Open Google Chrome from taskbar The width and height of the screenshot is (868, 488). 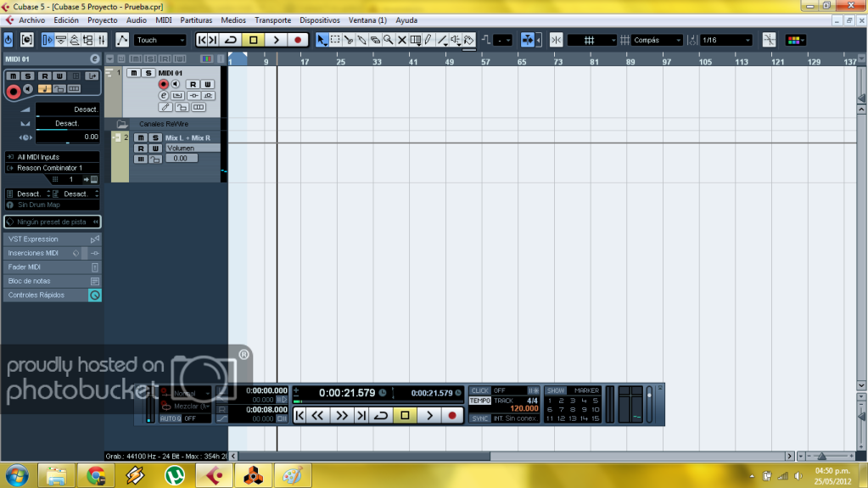(96, 475)
